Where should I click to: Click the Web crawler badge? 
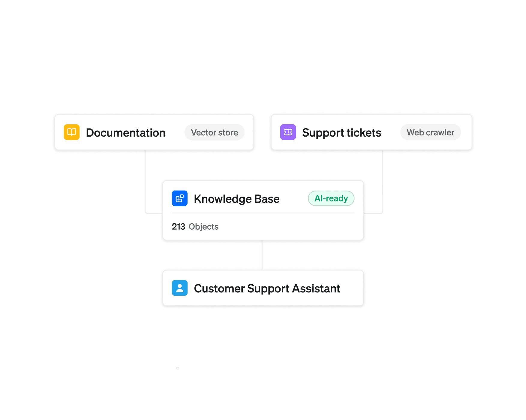[x=431, y=132]
